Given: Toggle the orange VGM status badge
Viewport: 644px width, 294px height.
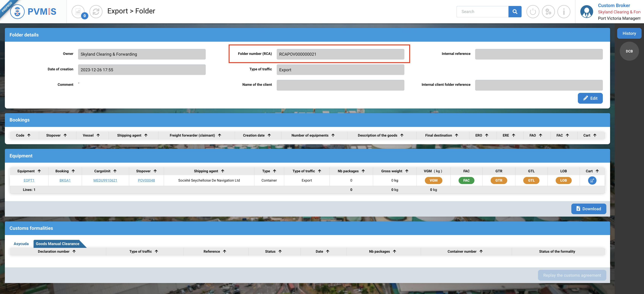Looking at the screenshot, I should click(433, 180).
